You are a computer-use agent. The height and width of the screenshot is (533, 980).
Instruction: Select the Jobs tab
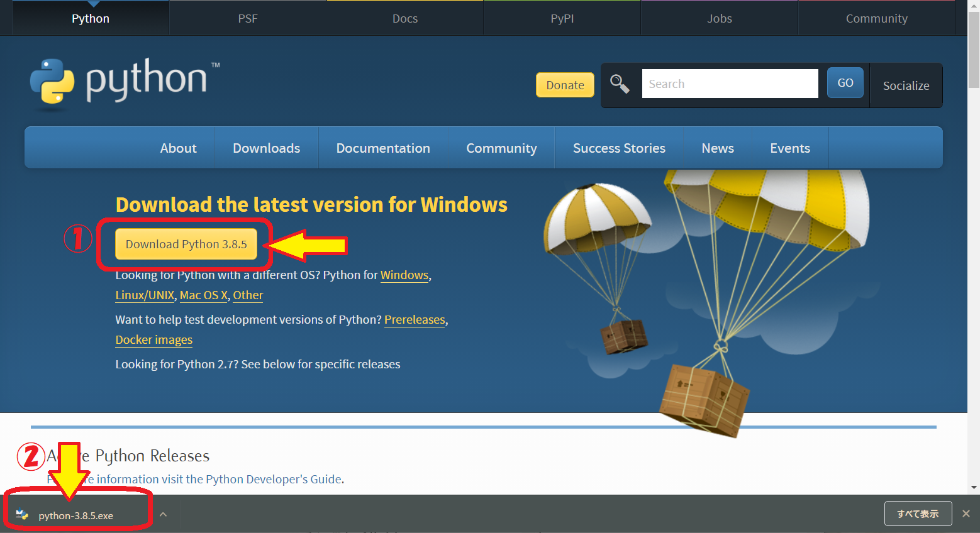[718, 18]
